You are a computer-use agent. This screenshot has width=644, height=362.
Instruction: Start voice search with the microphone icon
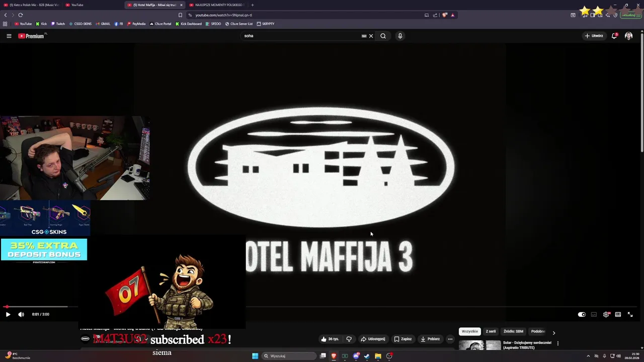400,36
